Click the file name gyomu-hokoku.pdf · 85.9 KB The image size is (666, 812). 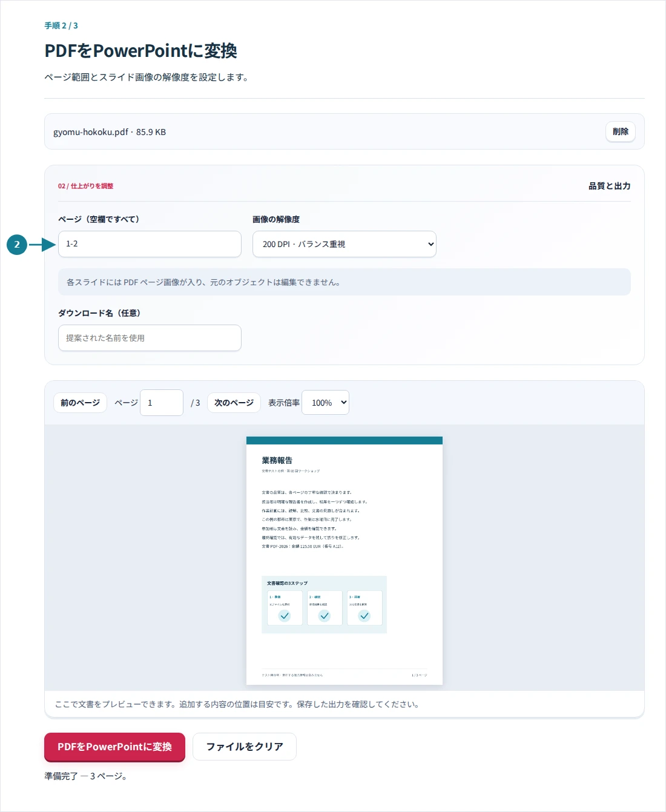click(x=110, y=132)
